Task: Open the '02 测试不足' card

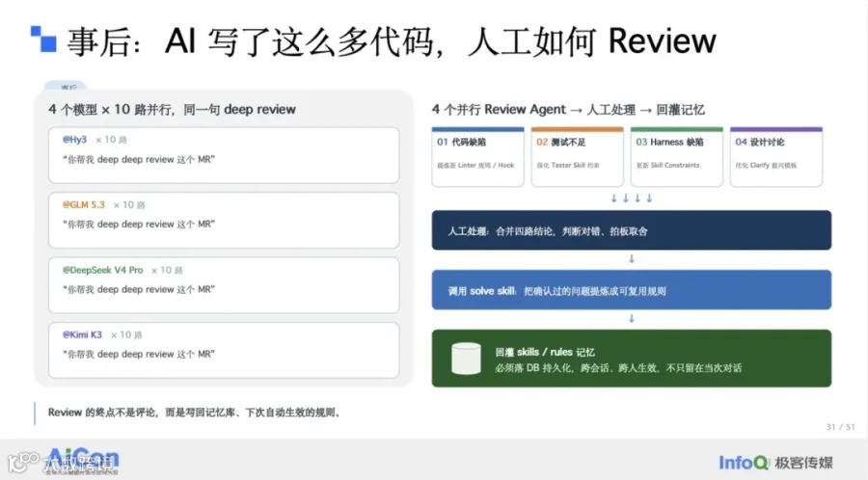Action: click(578, 157)
